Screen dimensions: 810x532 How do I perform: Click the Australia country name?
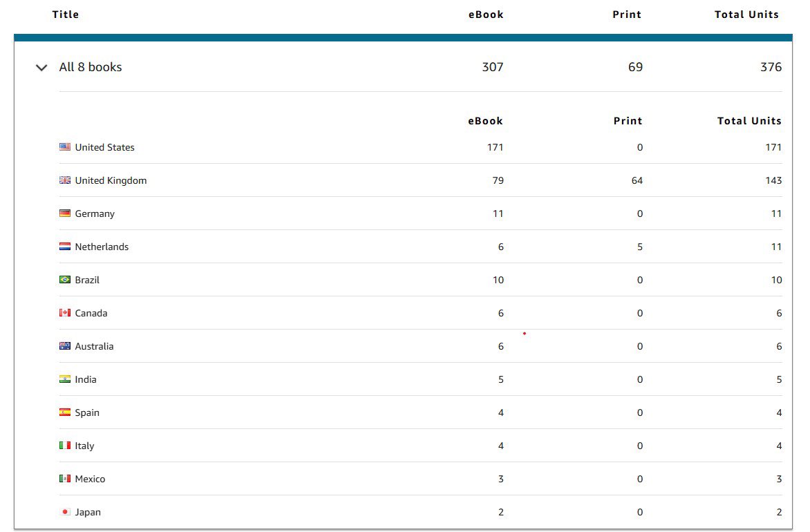coord(95,346)
